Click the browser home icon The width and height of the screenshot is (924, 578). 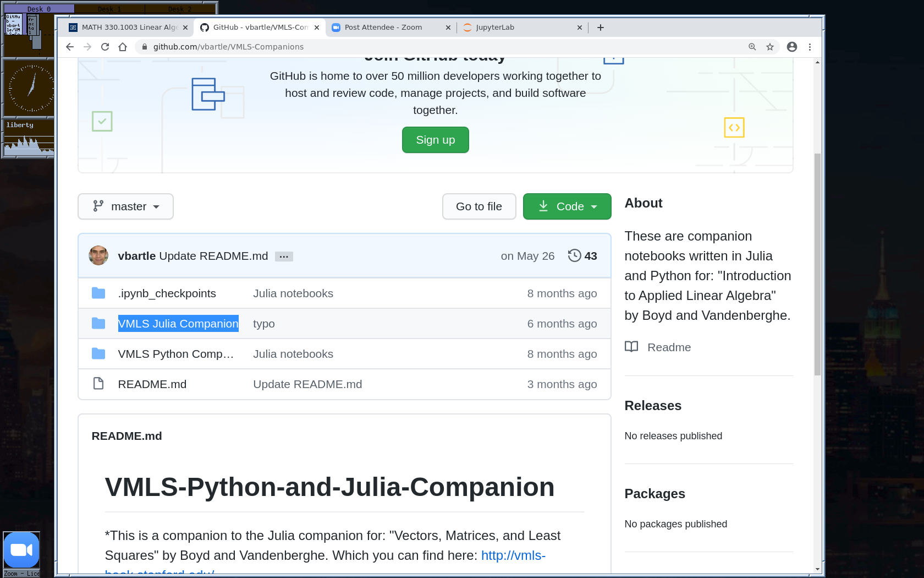tap(123, 47)
